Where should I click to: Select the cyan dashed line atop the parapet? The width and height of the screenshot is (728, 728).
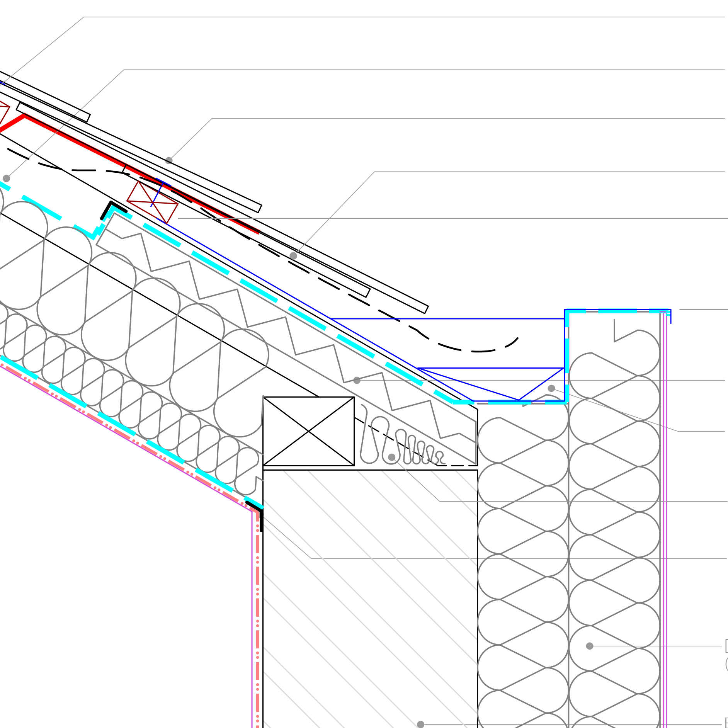click(618, 311)
